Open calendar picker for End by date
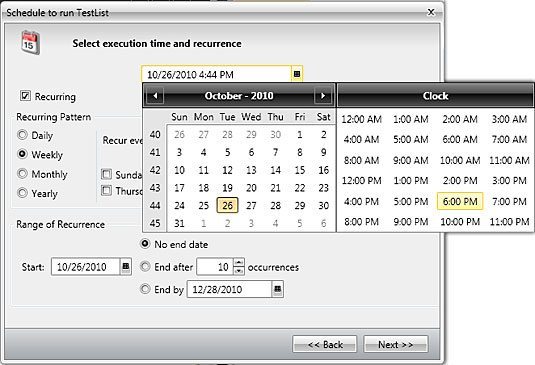The height and width of the screenshot is (365, 535). click(x=278, y=289)
